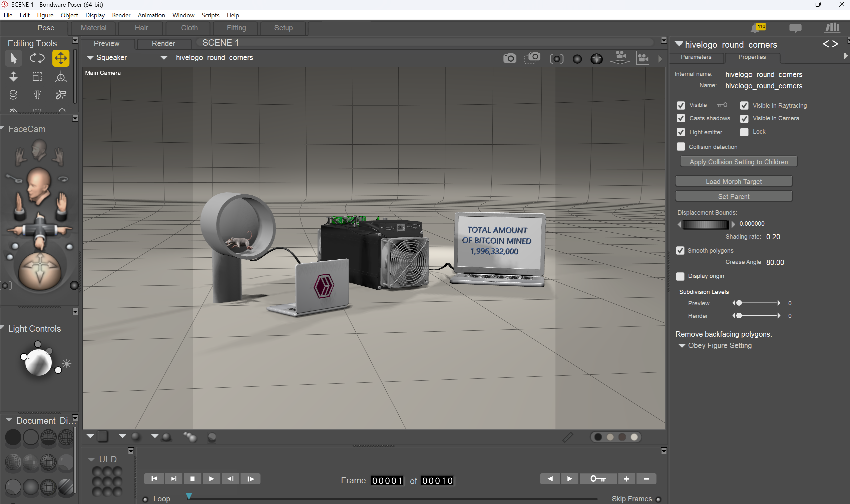The height and width of the screenshot is (504, 850).
Task: Toggle the Loop radio button
Action: click(145, 499)
